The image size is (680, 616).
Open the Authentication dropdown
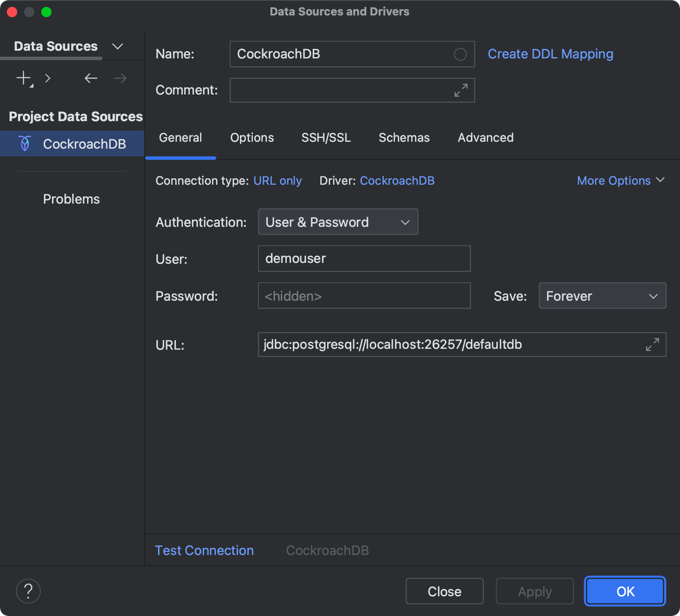pyautogui.click(x=338, y=222)
